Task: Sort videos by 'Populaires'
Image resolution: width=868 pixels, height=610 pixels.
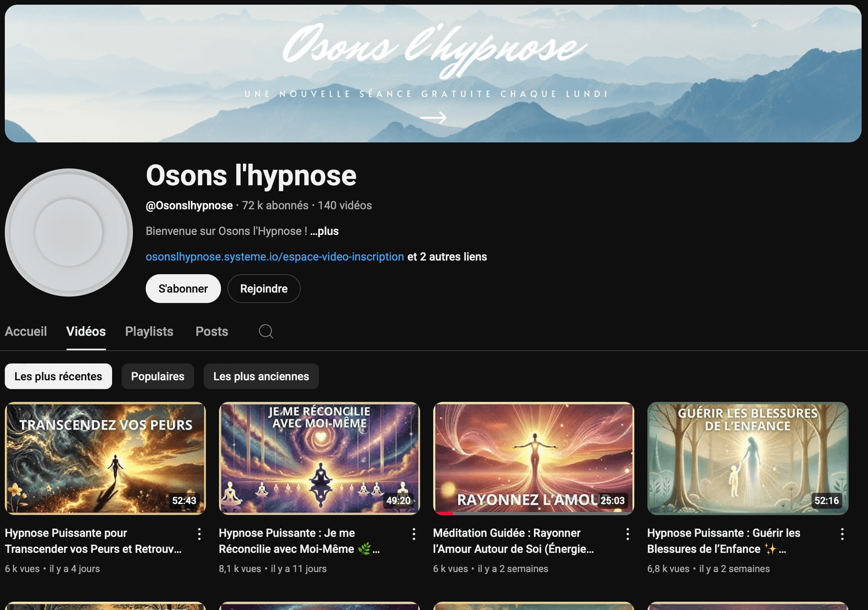Action: [158, 376]
